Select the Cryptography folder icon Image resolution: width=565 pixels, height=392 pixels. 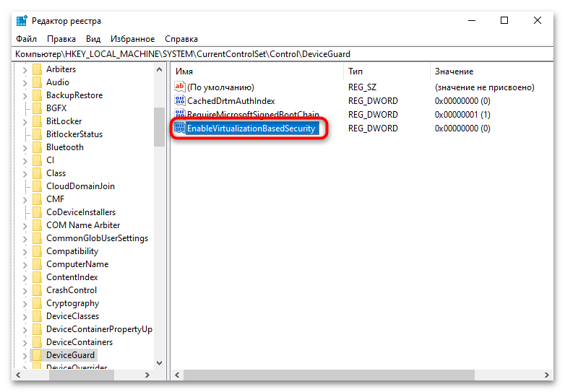tap(37, 303)
